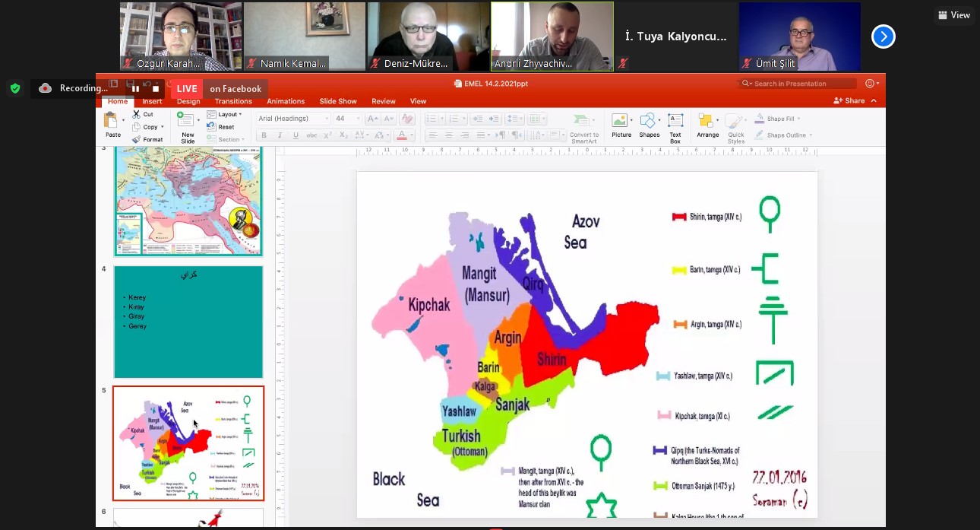Open the Arrange tool

(707, 122)
